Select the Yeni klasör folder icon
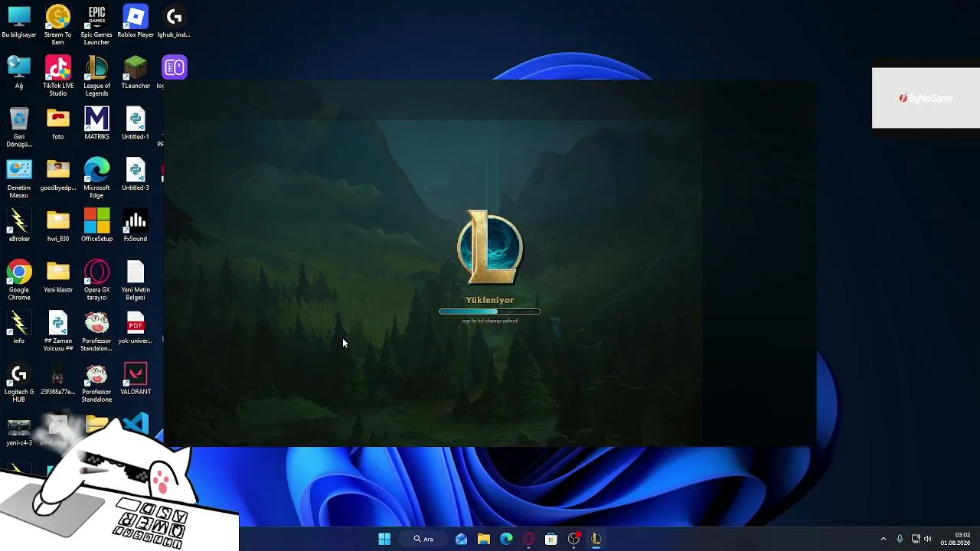Viewport: 980px width, 551px height. (x=58, y=277)
